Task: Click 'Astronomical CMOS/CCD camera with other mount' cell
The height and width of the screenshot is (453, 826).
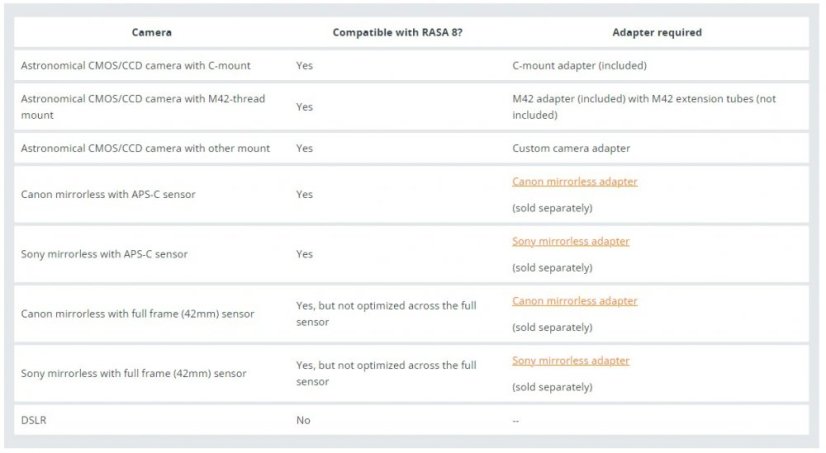Action: 145,148
